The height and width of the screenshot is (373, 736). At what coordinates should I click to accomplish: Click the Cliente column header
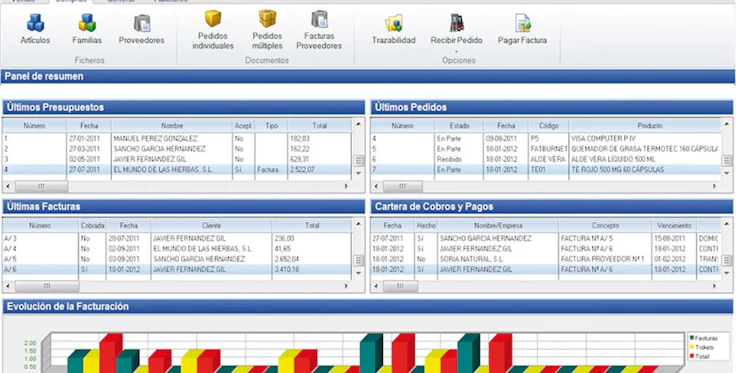point(211,226)
